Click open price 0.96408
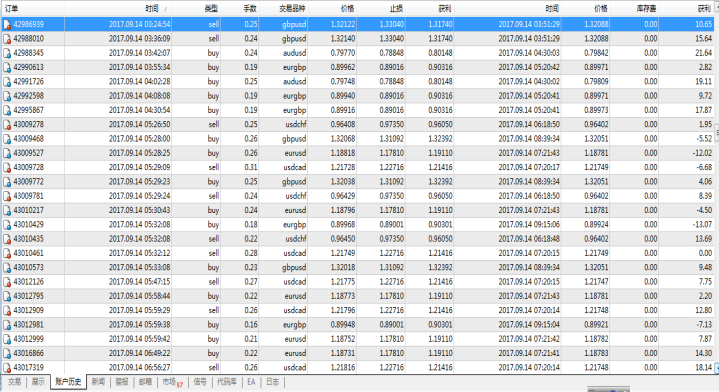This screenshot has height=392, width=719. click(343, 125)
